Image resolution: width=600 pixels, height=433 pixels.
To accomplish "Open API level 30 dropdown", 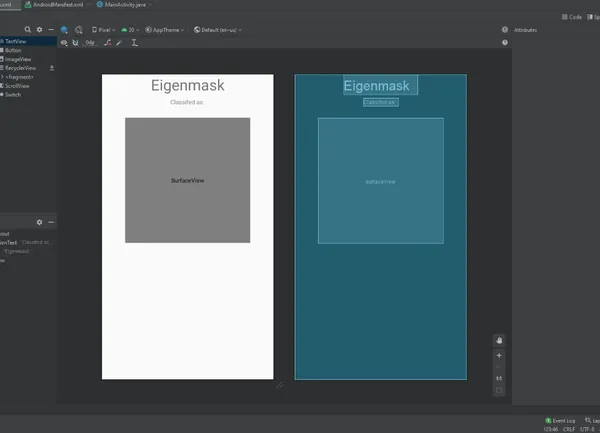I will coord(130,30).
